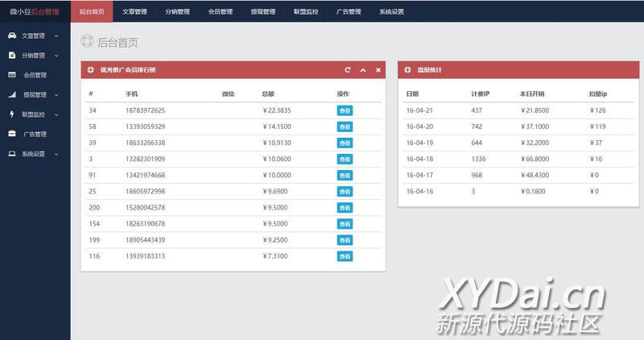Click the amount ¥37.1000 in traffic stats
Viewport: 644px width, 340px height.
click(x=535, y=126)
